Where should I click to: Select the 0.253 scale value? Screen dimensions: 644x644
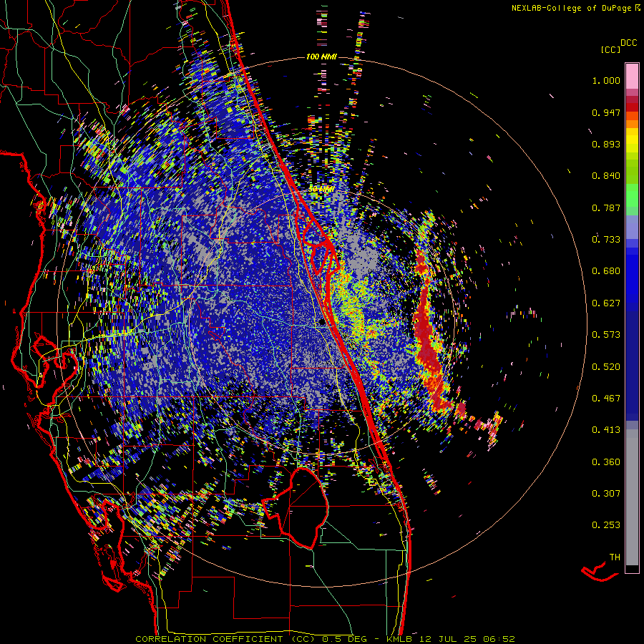point(606,525)
